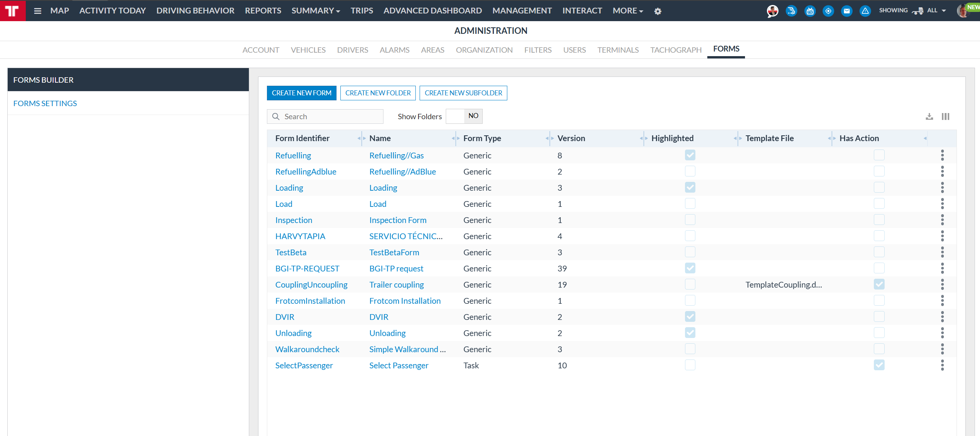Open the DRIVING BEHAVIOR menu item
980x436 pixels.
click(x=195, y=11)
